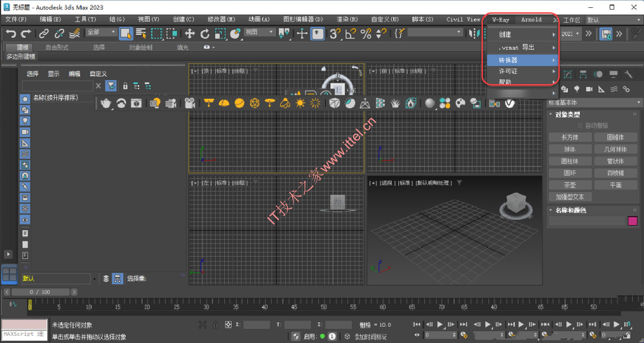This screenshot has height=343, width=644.
Task: Select the Move transform tool
Action: (x=189, y=34)
